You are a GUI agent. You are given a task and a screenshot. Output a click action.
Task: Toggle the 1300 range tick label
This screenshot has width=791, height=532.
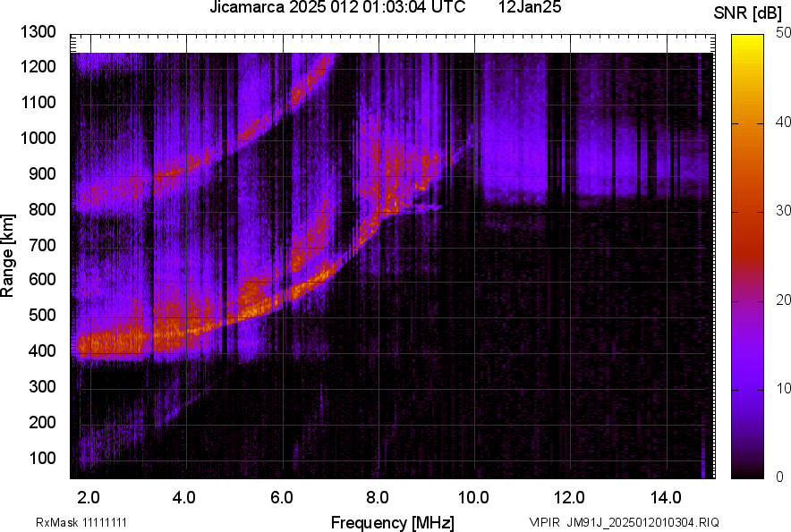38,32
